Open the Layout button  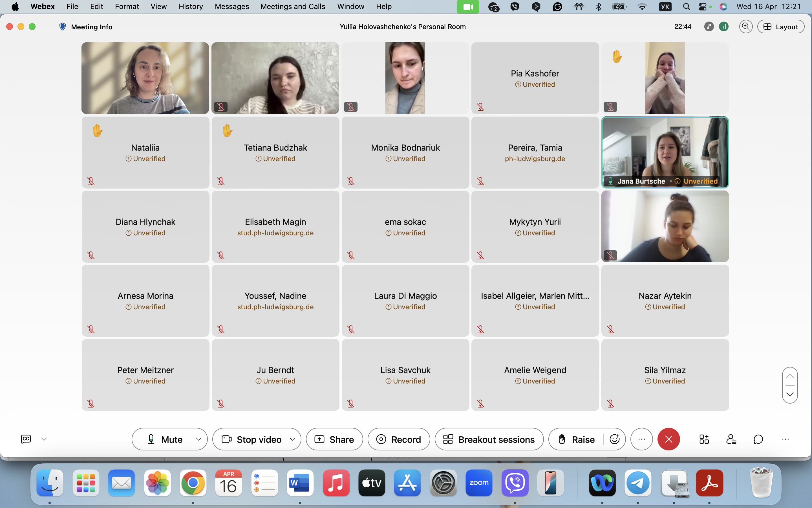780,27
